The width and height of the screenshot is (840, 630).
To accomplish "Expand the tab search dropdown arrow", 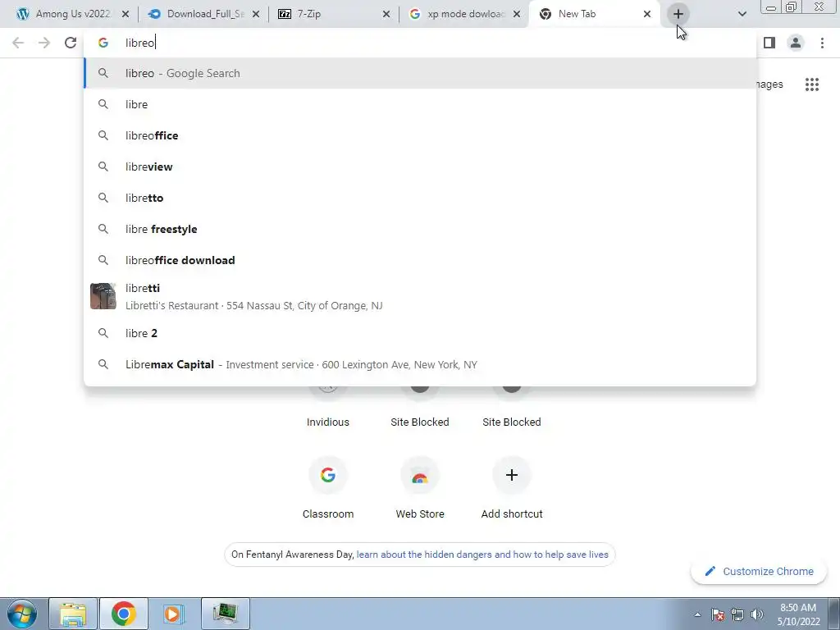I will (742, 15).
